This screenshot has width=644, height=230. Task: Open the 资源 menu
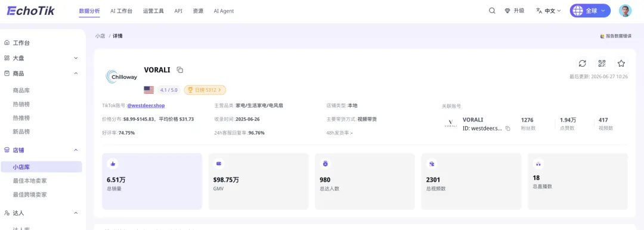(198, 11)
